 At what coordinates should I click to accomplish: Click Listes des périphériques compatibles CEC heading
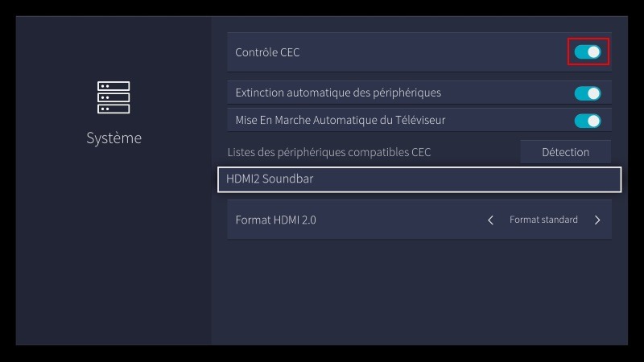coord(334,152)
